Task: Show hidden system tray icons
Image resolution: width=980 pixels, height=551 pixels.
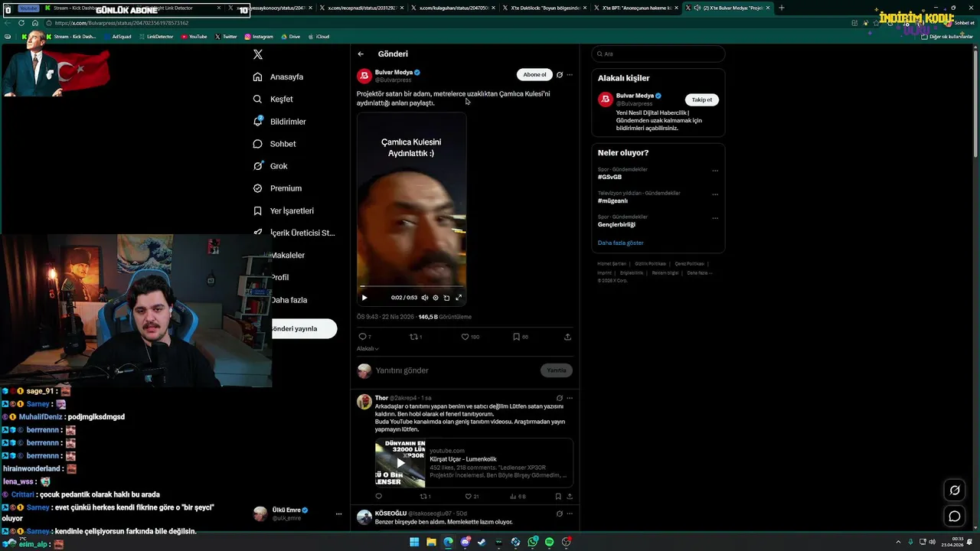Action: pos(900,542)
